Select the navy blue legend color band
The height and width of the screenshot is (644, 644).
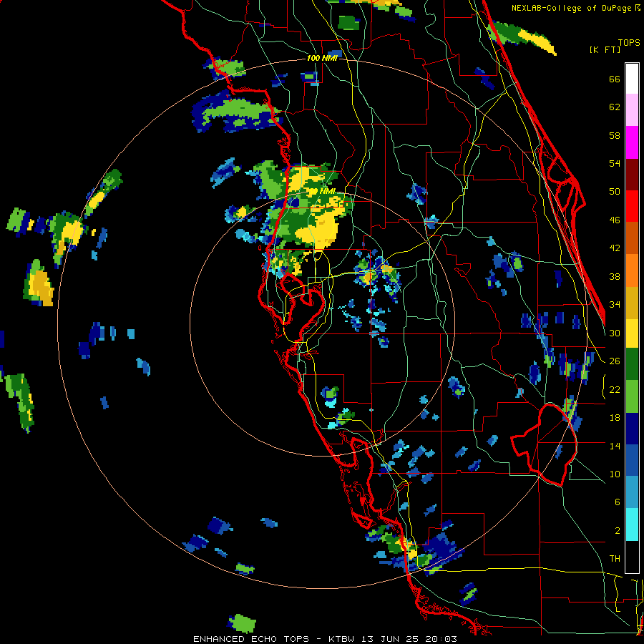click(632, 429)
